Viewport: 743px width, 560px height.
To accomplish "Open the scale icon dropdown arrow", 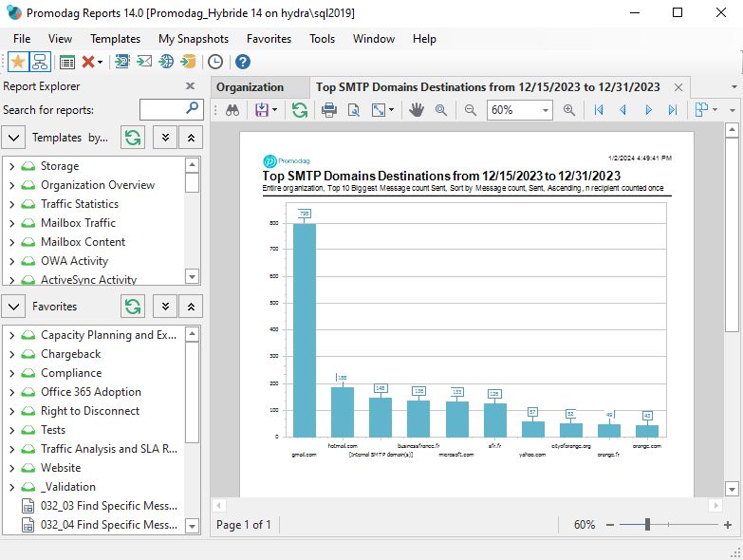I will 391,110.
